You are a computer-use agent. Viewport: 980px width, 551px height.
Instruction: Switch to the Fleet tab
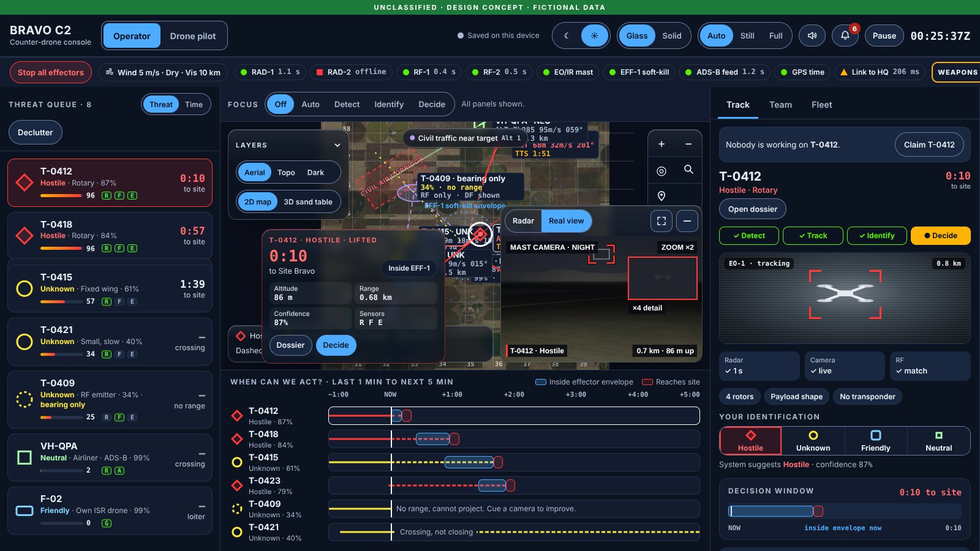coord(822,105)
